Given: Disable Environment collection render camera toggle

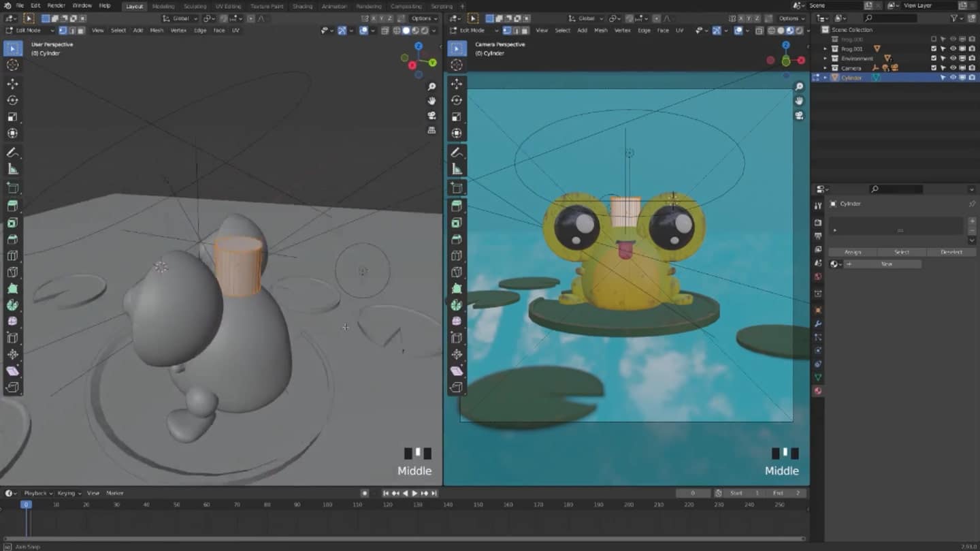Looking at the screenshot, I should click(x=971, y=59).
